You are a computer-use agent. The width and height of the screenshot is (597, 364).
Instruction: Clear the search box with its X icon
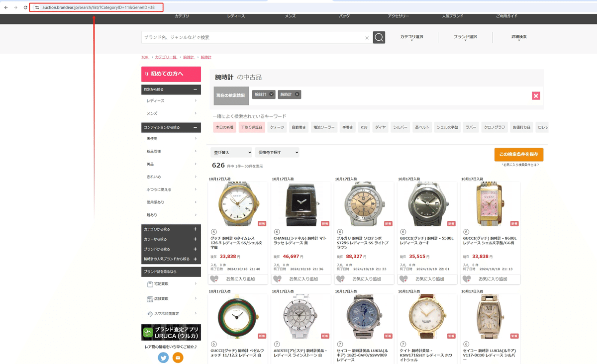coord(367,38)
